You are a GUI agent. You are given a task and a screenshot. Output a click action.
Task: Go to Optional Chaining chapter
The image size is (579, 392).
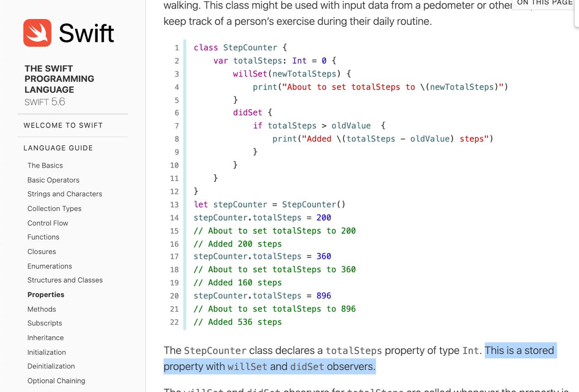coord(56,381)
